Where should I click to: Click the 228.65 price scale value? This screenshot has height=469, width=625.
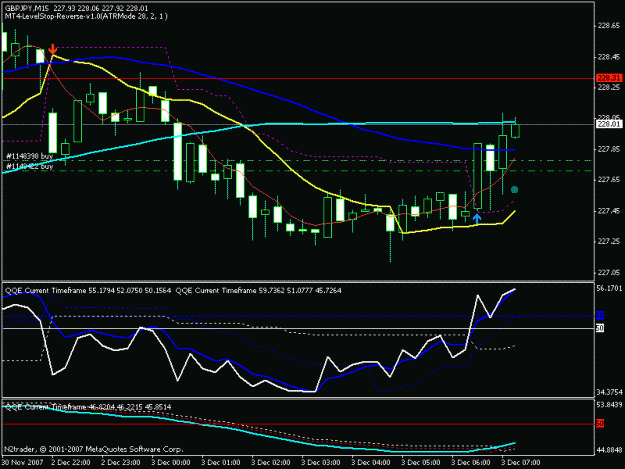pyautogui.click(x=609, y=26)
